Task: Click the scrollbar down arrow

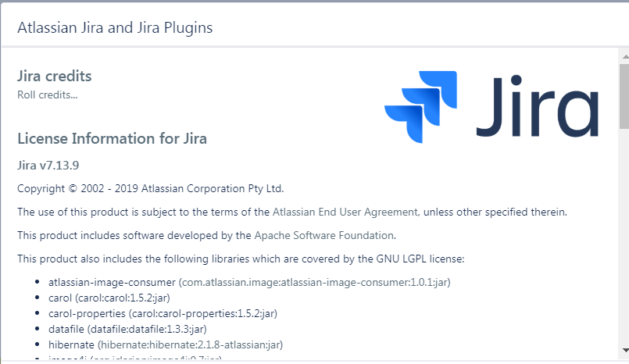Action: tap(625, 351)
